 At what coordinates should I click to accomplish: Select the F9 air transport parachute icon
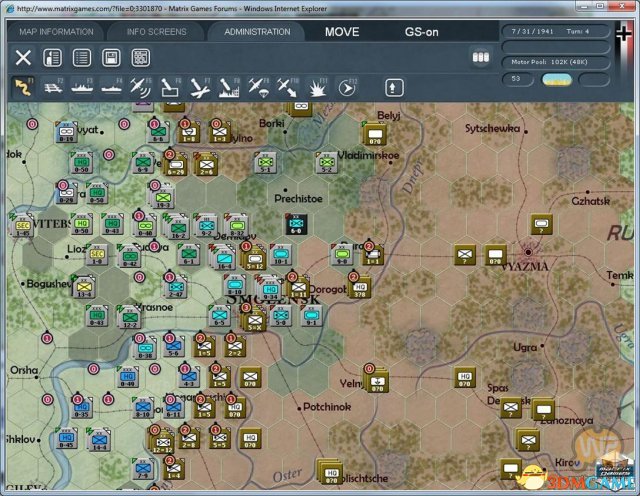tap(259, 88)
